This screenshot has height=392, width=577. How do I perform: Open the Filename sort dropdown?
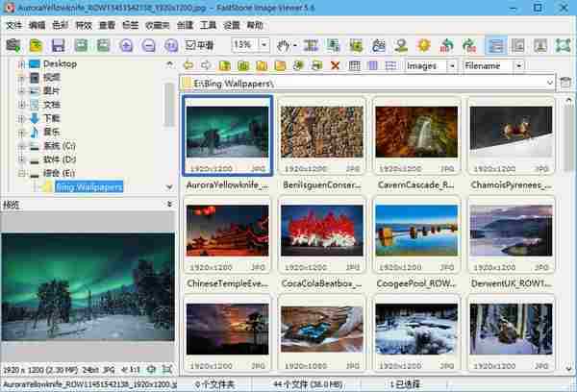pyautogui.click(x=518, y=65)
